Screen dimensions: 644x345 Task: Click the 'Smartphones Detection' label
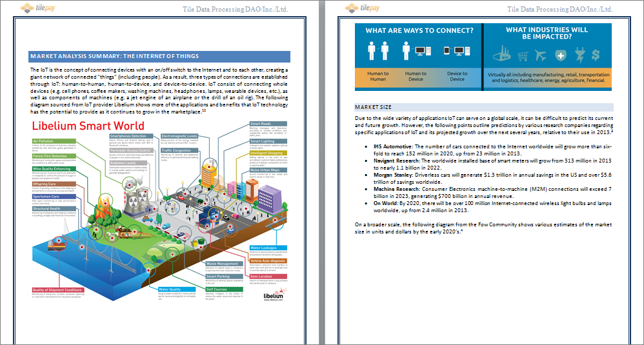pyautogui.click(x=132, y=136)
